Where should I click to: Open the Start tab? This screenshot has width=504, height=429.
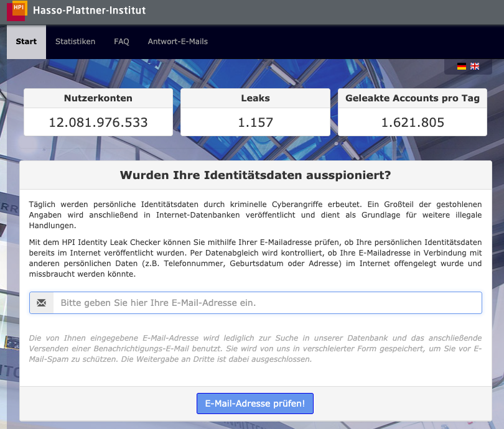[26, 42]
